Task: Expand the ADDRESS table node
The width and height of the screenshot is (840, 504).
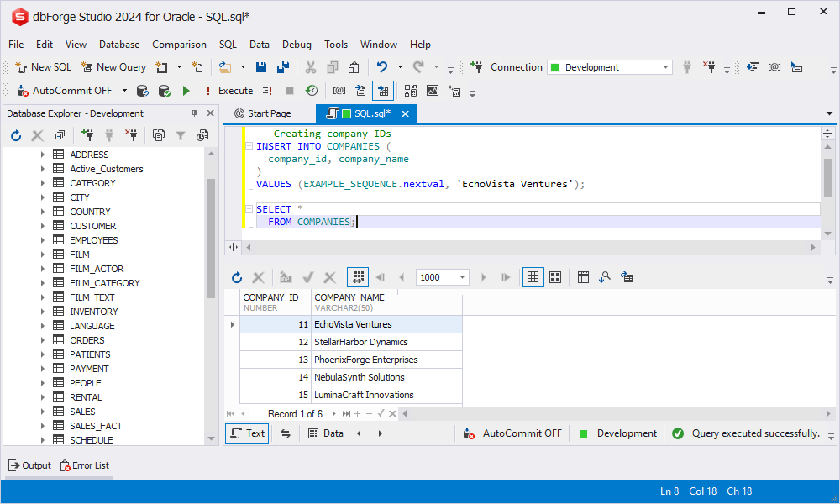Action: tap(42, 155)
